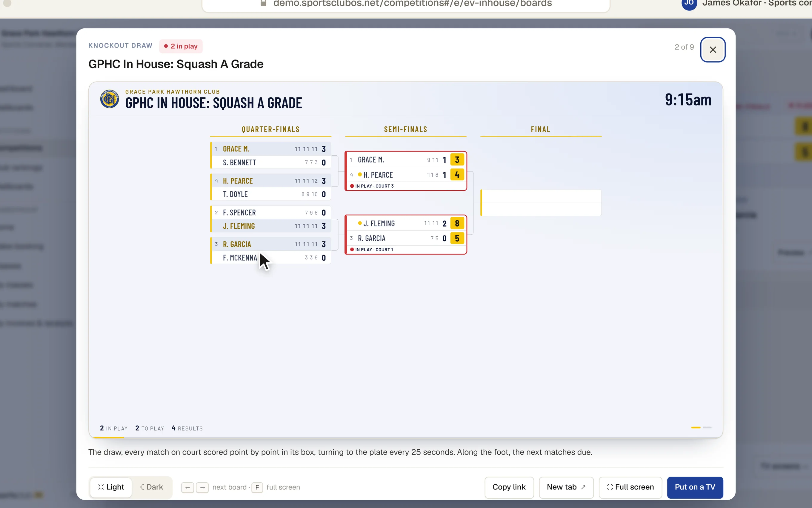
Task: Click Put on a TV button
Action: [x=695, y=487]
